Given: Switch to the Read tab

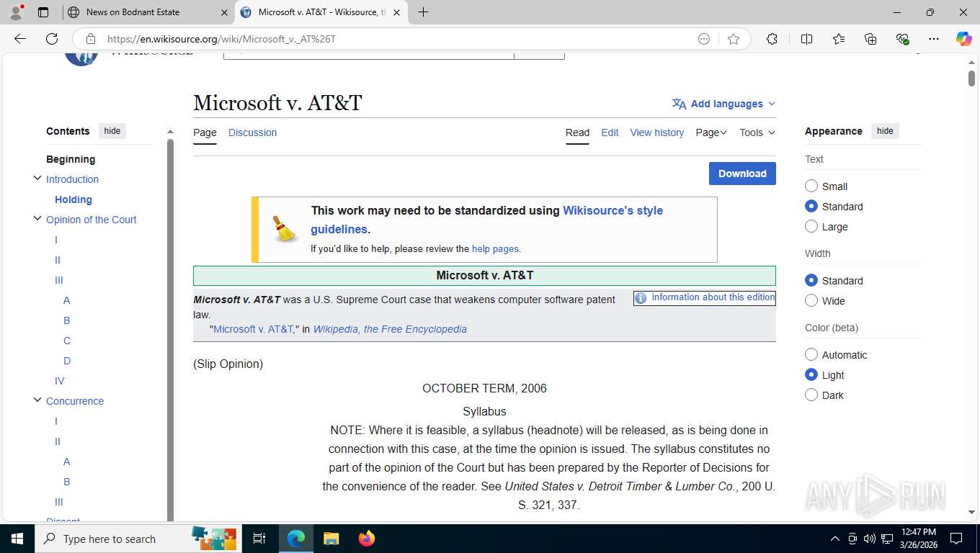Looking at the screenshot, I should tap(577, 132).
